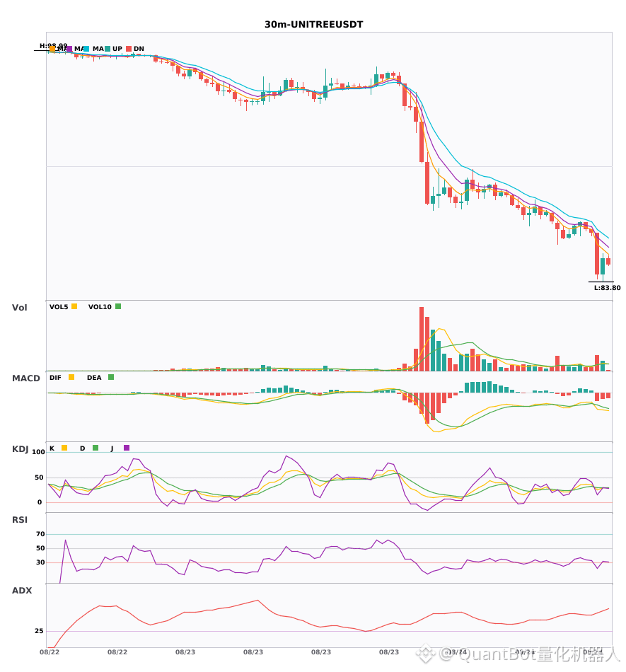Click the purple J legend swatch
Screen dimensions: 626x672
(x=127, y=448)
